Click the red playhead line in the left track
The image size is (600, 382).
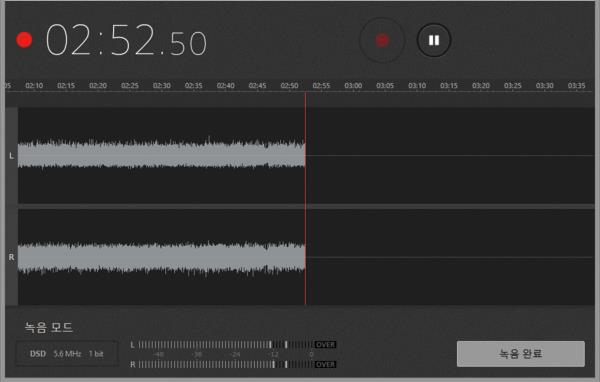tap(305, 155)
